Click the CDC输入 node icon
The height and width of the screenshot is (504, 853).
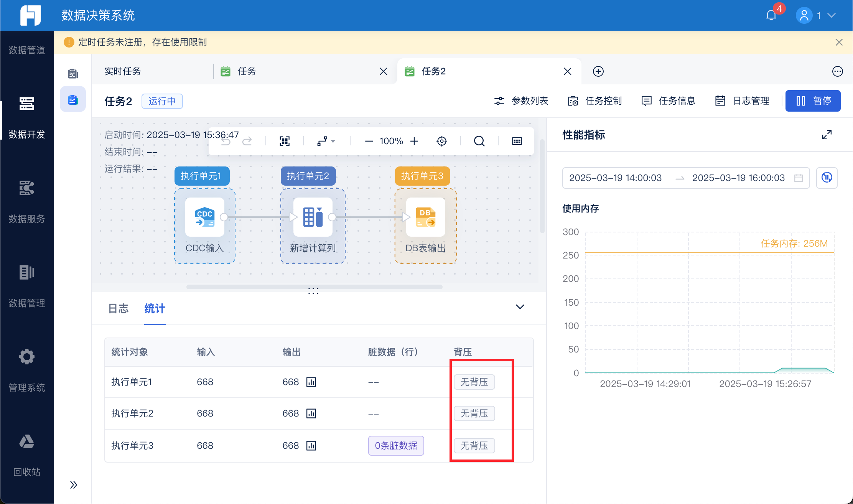pos(204,217)
